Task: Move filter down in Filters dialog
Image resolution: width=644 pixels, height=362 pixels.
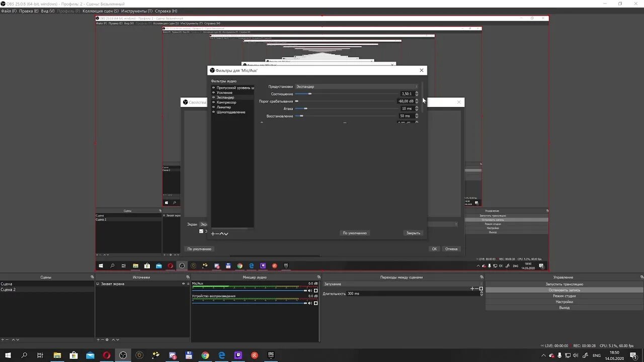Action: [226, 234]
